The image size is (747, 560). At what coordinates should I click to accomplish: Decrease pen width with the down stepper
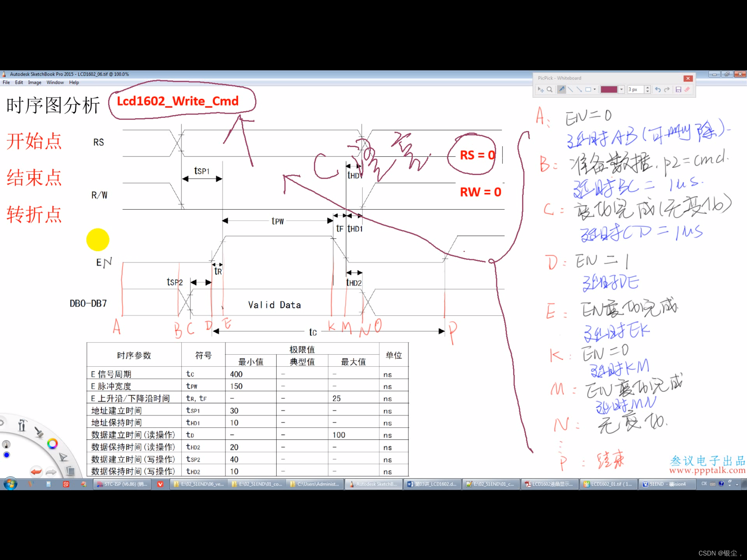[648, 92]
